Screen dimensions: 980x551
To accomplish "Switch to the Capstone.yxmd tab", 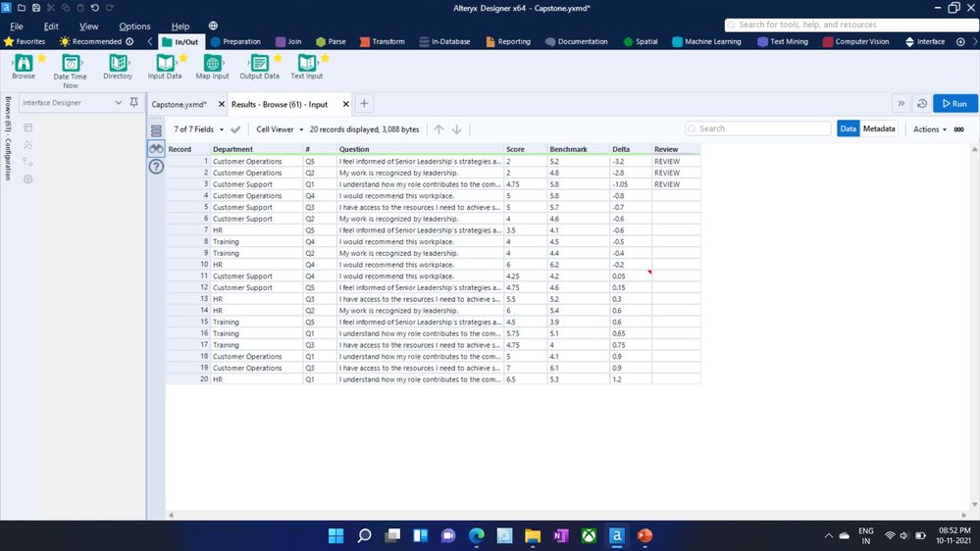I will click(179, 104).
